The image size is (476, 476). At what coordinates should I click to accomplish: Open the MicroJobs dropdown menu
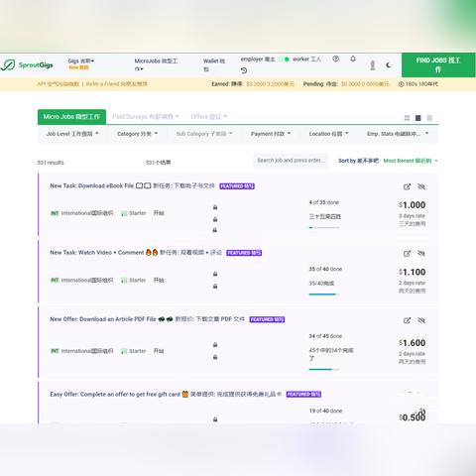tap(156, 64)
